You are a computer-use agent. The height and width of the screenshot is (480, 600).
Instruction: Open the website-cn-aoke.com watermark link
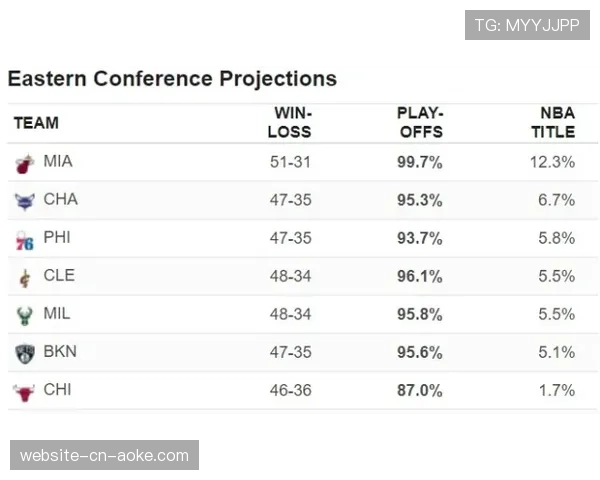104,456
